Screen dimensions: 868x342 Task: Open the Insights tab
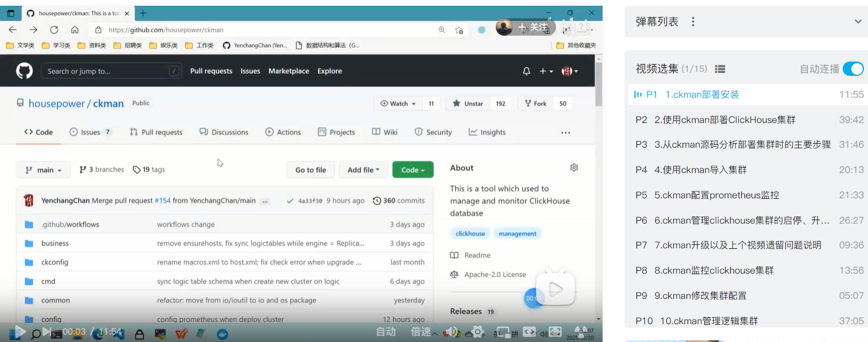[487, 132]
